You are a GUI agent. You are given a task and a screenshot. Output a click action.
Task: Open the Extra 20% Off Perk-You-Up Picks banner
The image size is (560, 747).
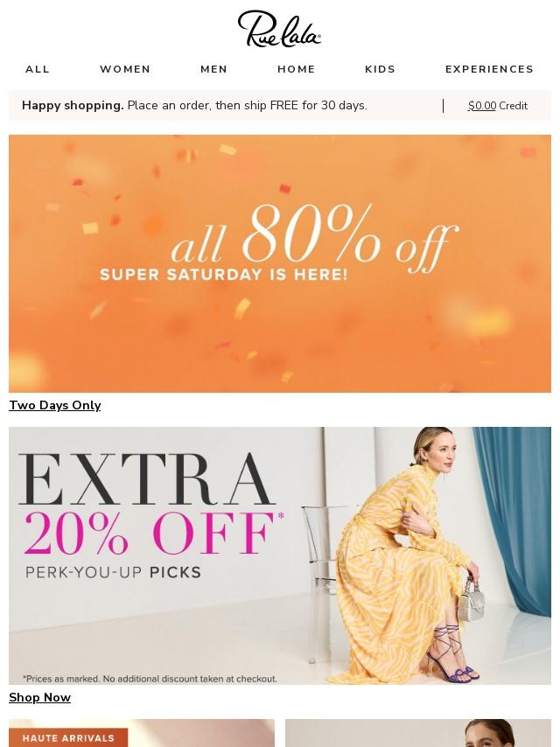click(280, 555)
